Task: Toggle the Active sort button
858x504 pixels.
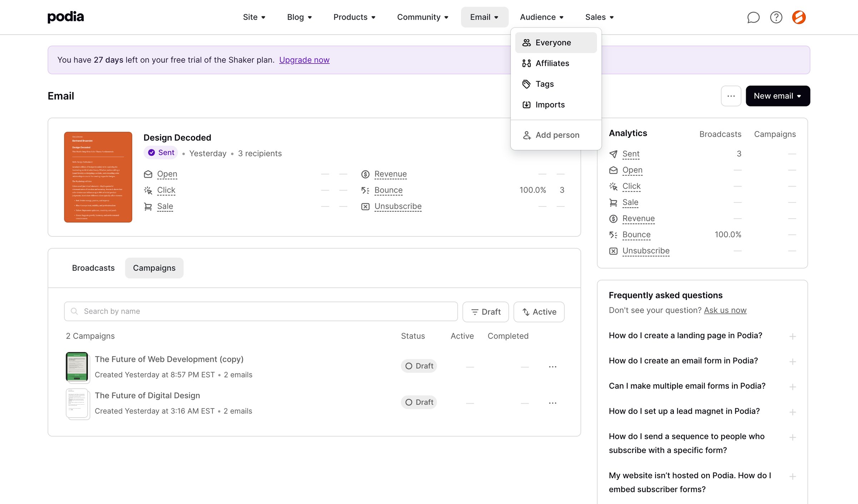Action: point(539,312)
